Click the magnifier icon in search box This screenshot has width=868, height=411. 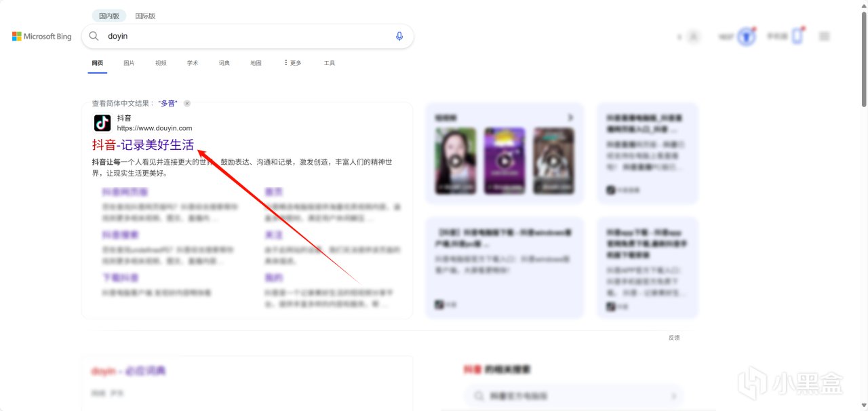point(94,36)
